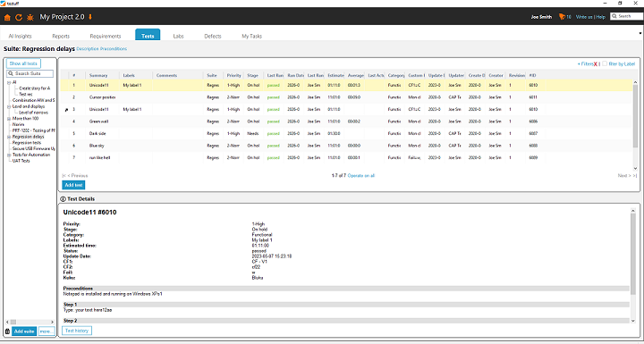Click the Test Details vertical scrollbar
This screenshot has height=344, width=644.
coord(632,265)
